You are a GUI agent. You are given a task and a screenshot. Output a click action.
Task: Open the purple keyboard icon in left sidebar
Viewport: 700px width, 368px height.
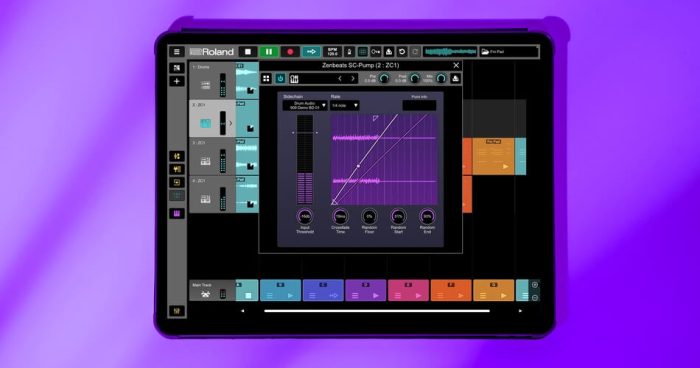(x=177, y=213)
